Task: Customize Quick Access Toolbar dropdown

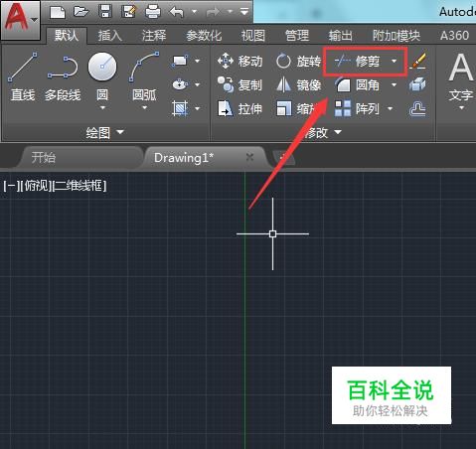Action: click(244, 12)
